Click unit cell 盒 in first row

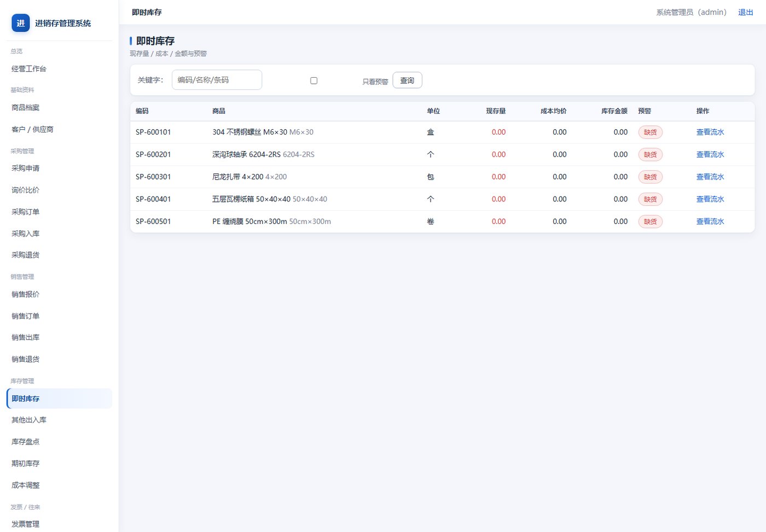tap(431, 132)
